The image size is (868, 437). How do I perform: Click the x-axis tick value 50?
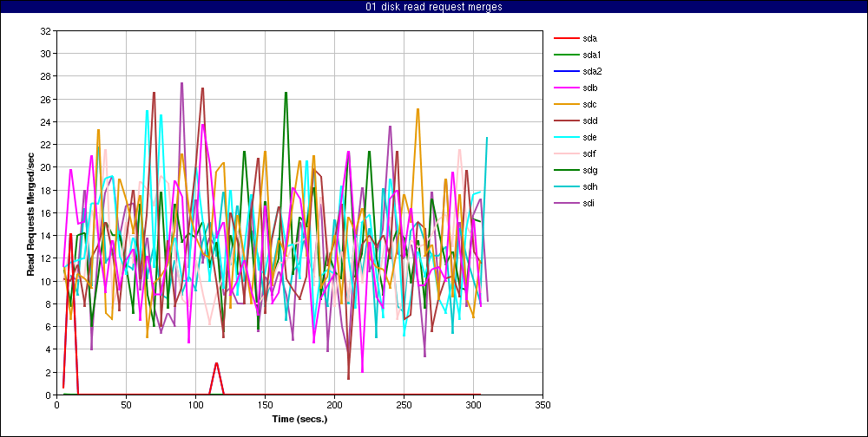(126, 405)
